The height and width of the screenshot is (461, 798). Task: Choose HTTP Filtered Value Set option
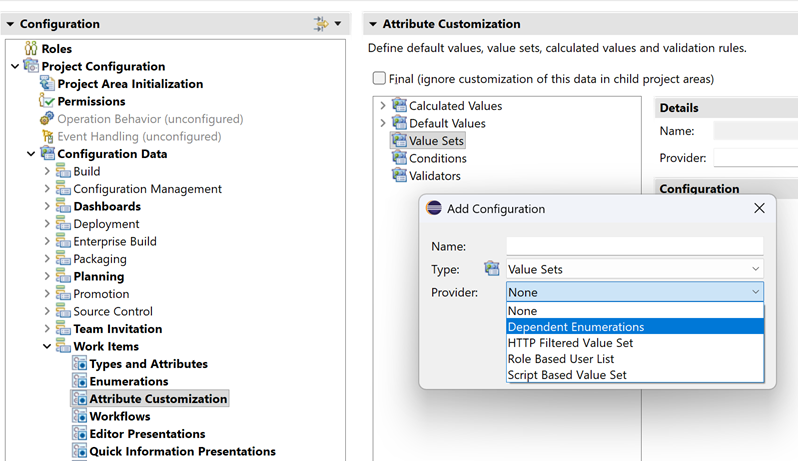click(x=570, y=343)
